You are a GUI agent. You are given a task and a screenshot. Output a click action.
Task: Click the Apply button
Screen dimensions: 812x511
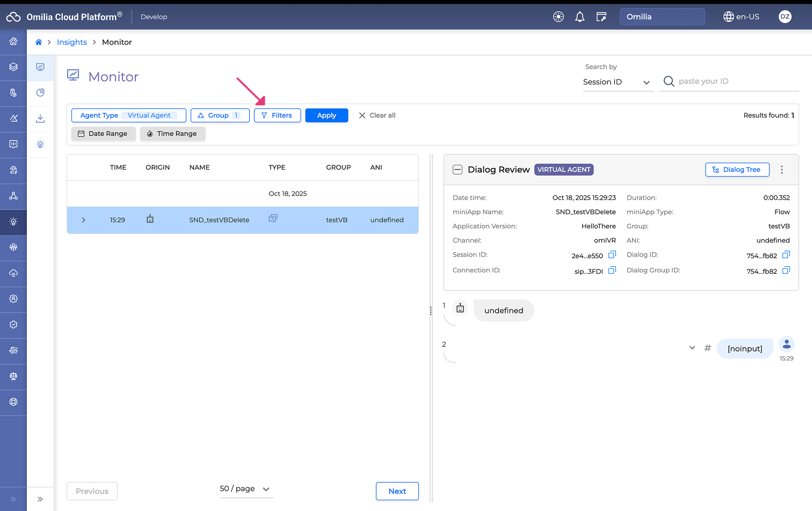[327, 115]
